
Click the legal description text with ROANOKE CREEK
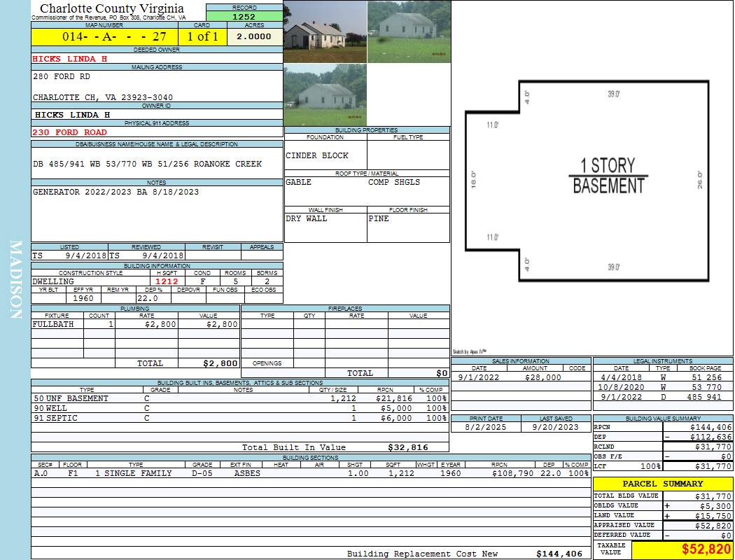click(x=148, y=164)
